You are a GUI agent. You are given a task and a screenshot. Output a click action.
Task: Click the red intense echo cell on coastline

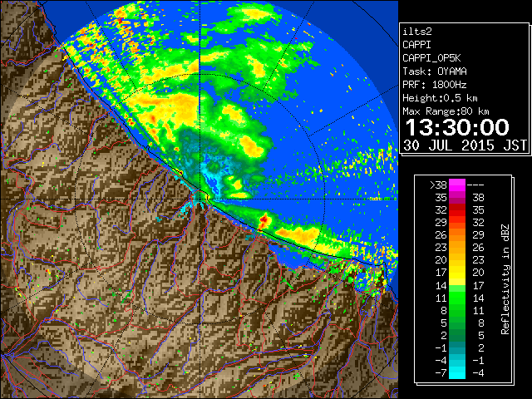[x=264, y=222]
